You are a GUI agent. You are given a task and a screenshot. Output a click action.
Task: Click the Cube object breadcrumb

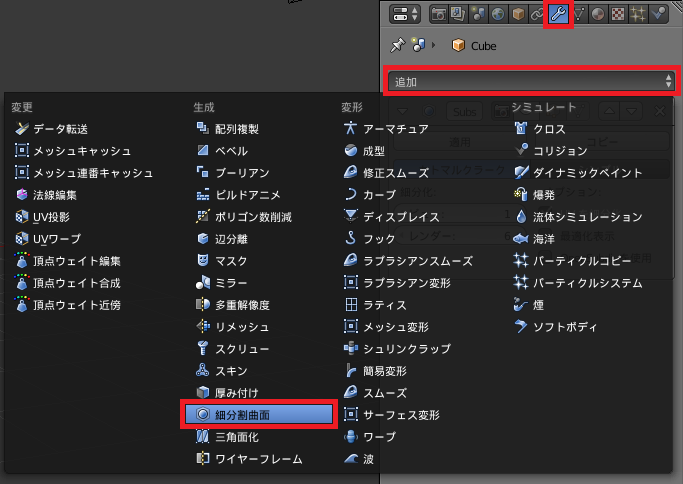tap(474, 45)
